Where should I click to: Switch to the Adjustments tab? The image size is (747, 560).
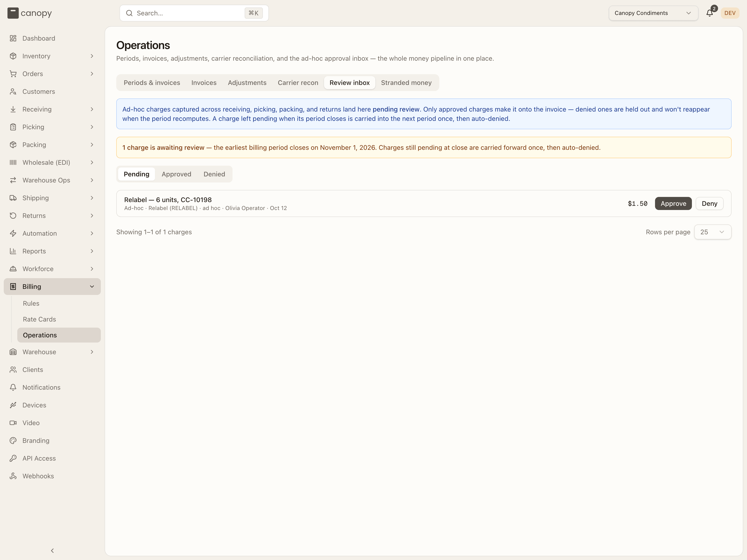click(x=247, y=83)
